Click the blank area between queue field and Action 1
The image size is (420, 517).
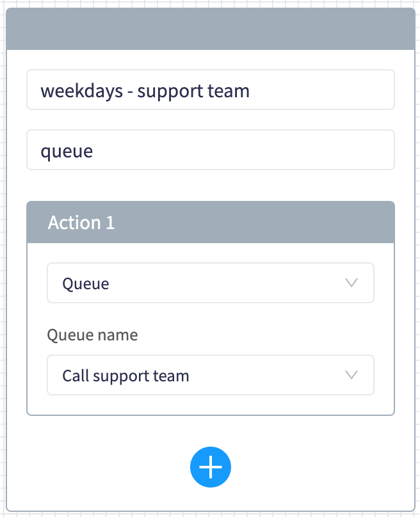coord(211,186)
